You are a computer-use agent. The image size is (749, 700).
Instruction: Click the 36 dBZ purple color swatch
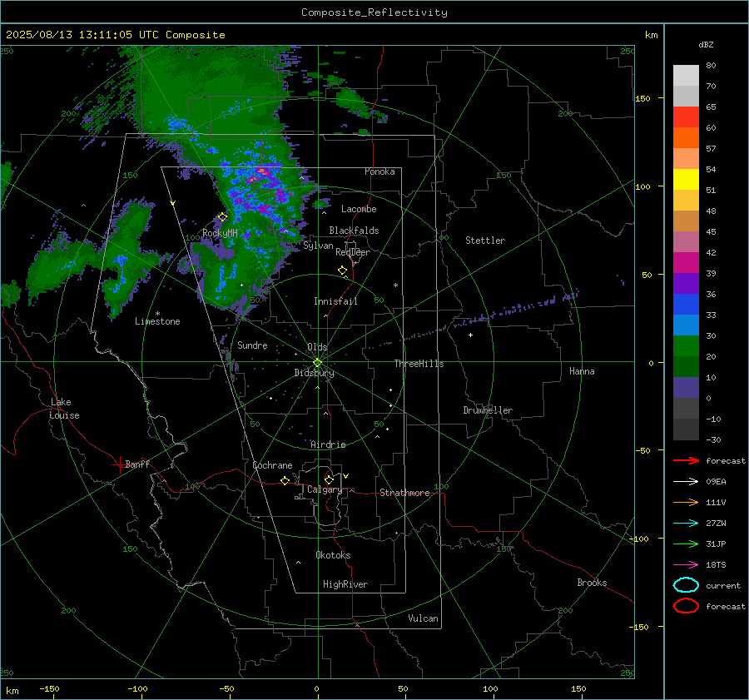[686, 283]
